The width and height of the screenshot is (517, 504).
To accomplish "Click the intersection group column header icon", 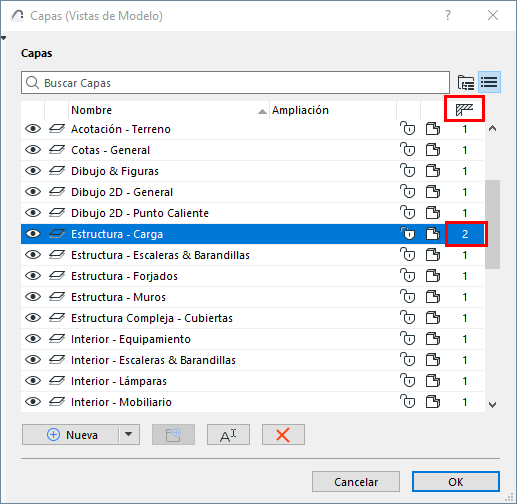I will 464,109.
